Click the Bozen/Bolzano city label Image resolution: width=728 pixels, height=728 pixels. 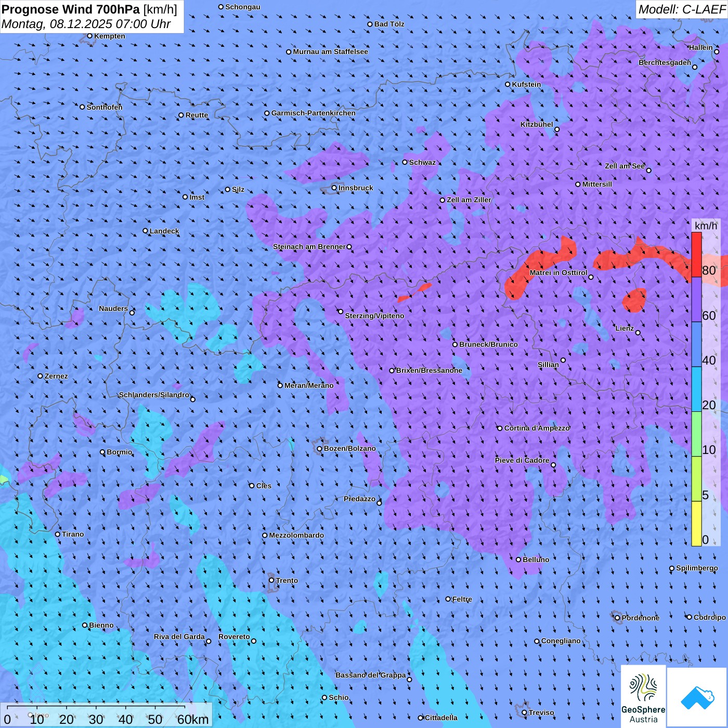[x=349, y=448]
